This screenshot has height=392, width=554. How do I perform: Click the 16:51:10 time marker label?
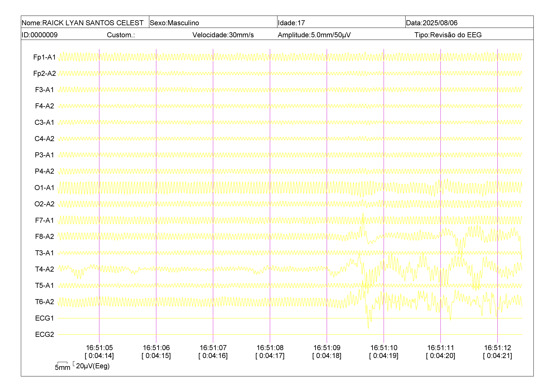[384, 348]
